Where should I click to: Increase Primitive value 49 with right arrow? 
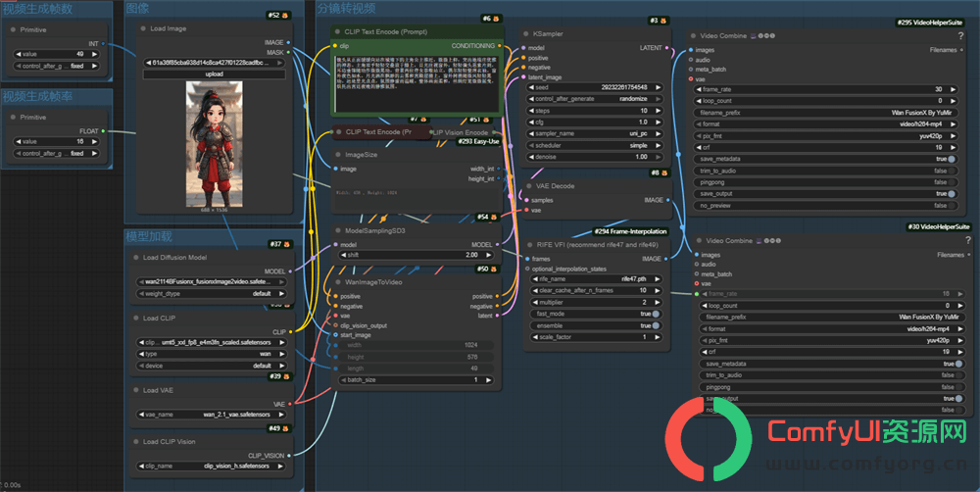click(94, 54)
